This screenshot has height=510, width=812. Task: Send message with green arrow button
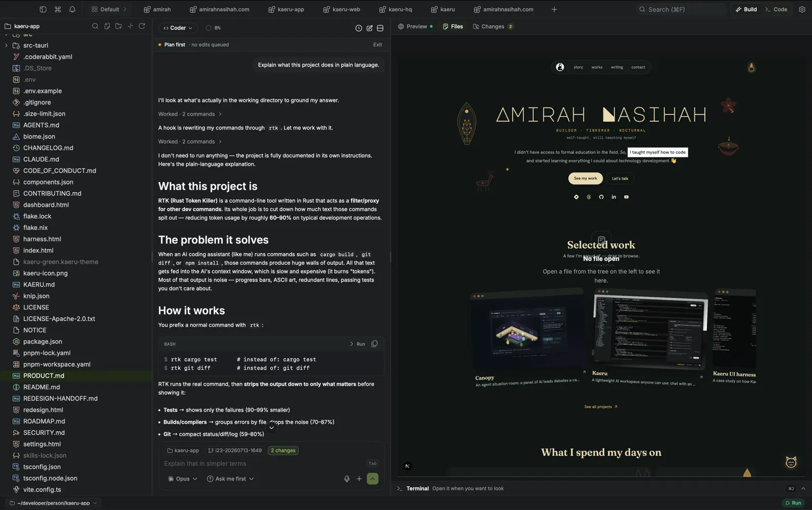pos(373,479)
